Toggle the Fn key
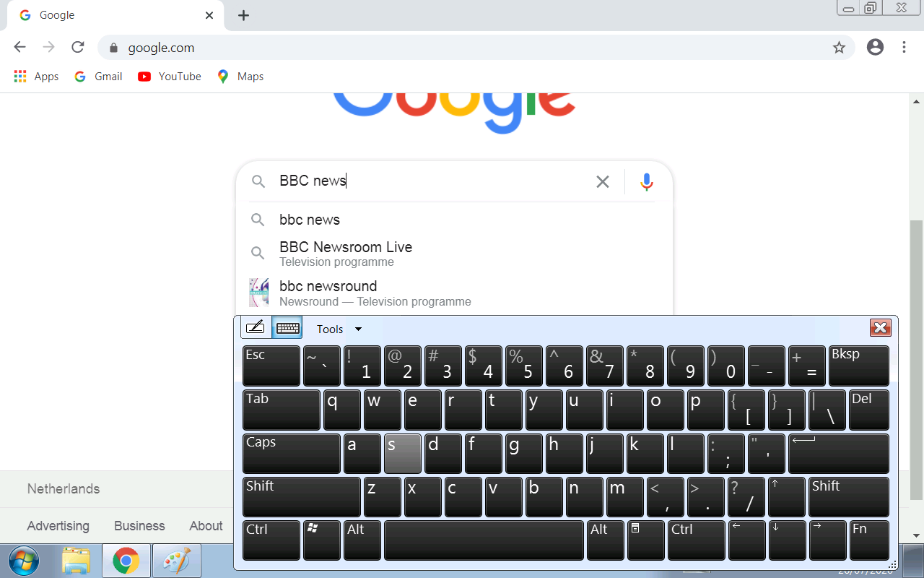924x578 pixels. [869, 540]
